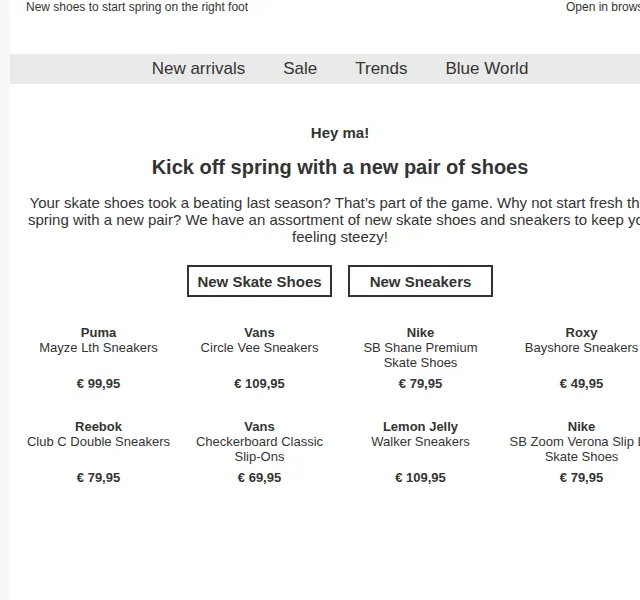Open Vans Circle Vee Sneakers product
640x600 pixels.
(259, 348)
